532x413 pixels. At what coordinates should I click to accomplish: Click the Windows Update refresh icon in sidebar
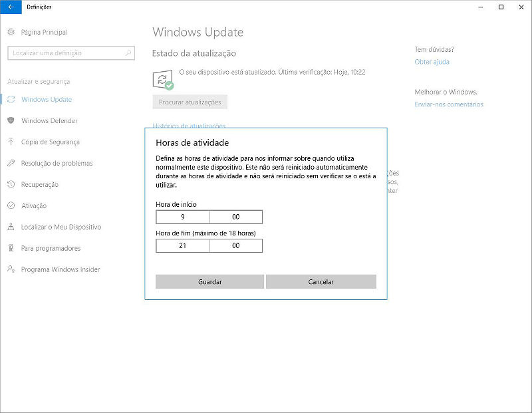11,100
